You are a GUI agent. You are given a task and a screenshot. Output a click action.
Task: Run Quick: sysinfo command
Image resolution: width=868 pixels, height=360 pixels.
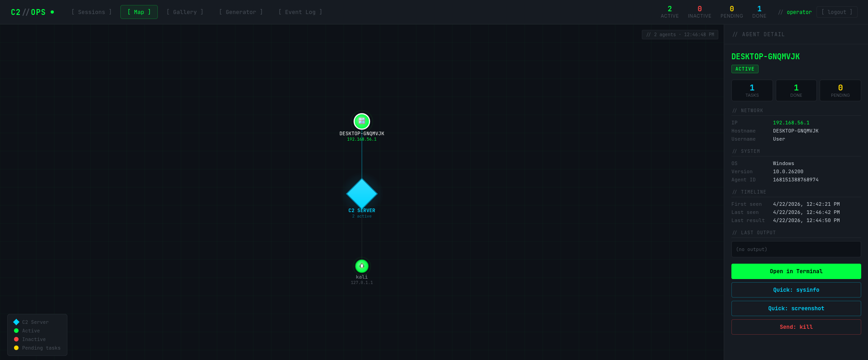tap(796, 290)
